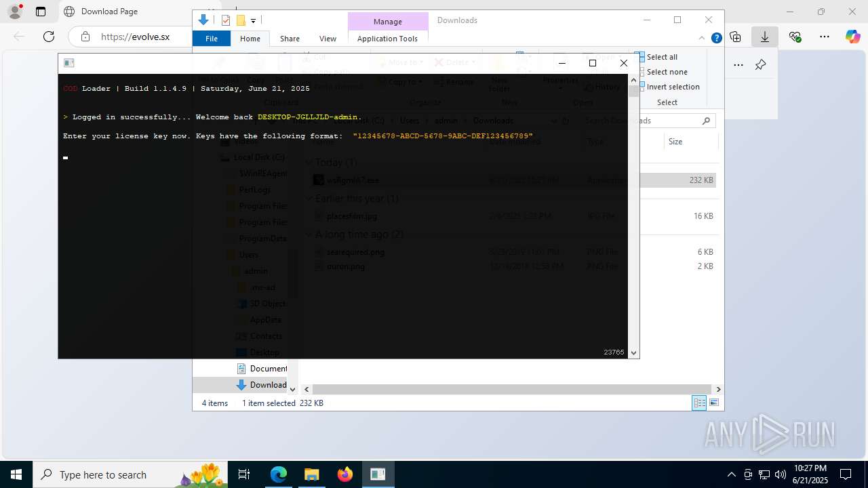
Task: Switch to Details view icon
Action: [x=699, y=403]
